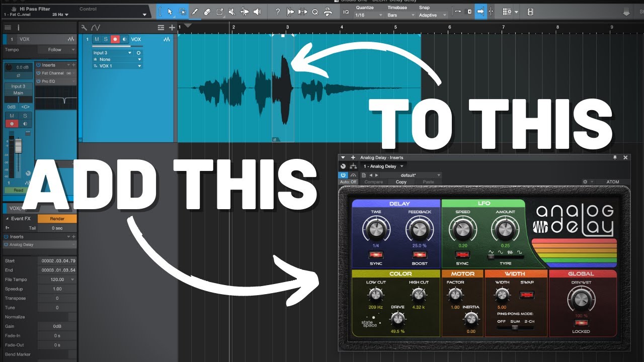
Task: Bypass Analog Delay with blue power button
Action: point(343,175)
